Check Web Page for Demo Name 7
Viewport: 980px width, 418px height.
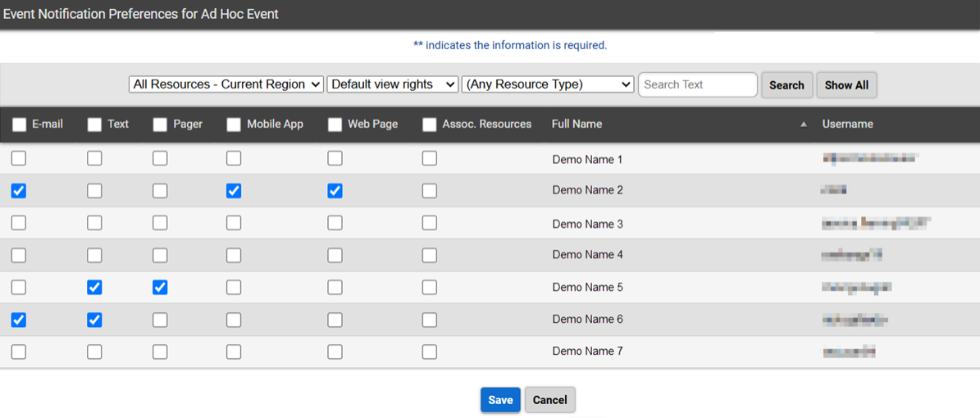(335, 352)
